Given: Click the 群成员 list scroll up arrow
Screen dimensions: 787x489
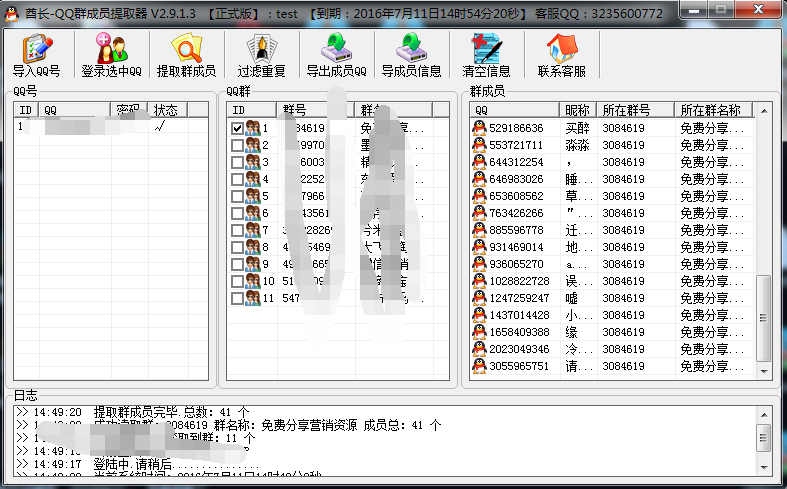Looking at the screenshot, I should pos(764,110).
